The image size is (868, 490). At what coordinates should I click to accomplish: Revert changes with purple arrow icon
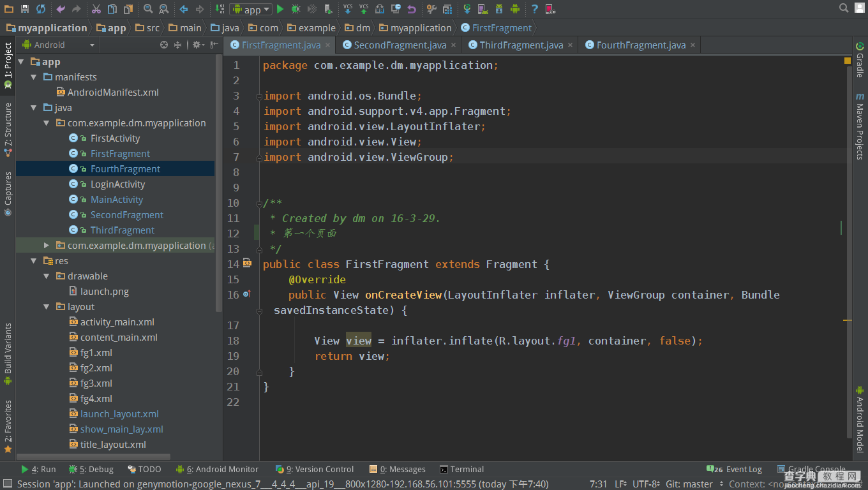pos(412,9)
